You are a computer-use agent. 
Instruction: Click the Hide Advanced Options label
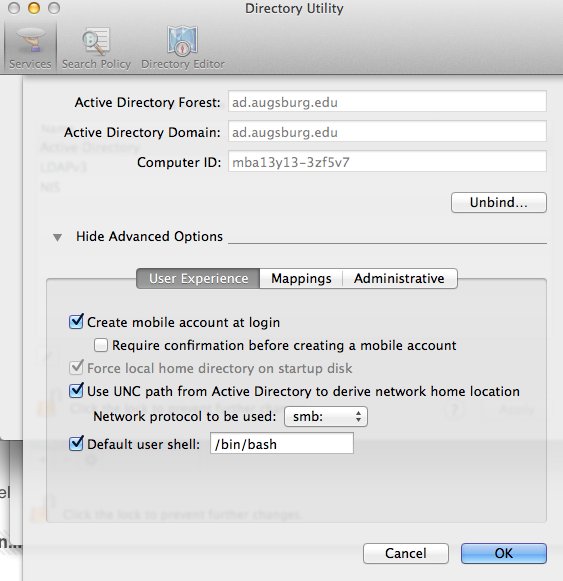pos(149,236)
